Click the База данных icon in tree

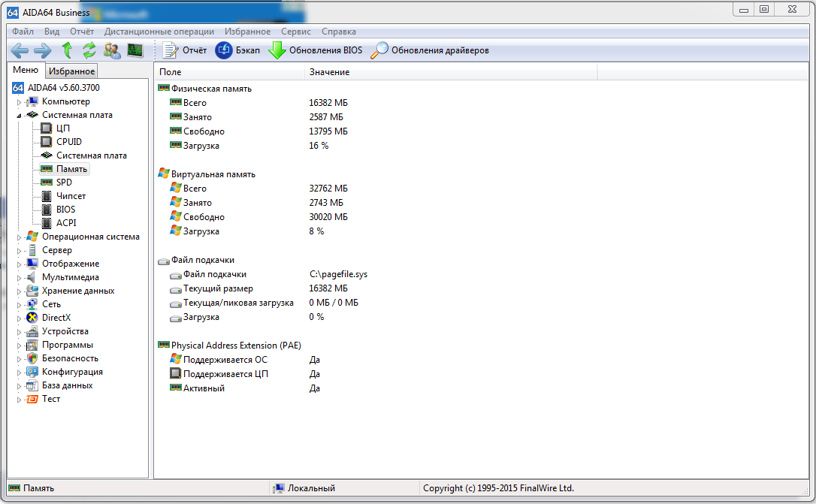(32, 385)
